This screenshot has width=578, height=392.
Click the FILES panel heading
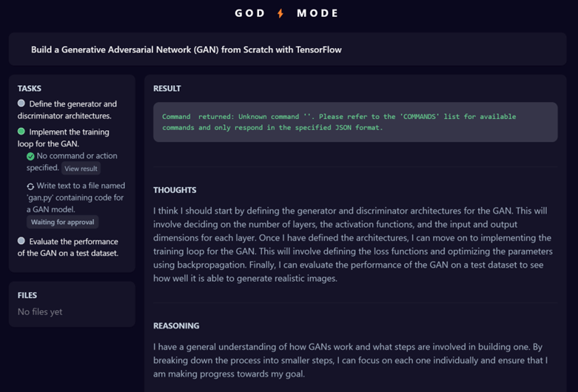click(x=27, y=295)
